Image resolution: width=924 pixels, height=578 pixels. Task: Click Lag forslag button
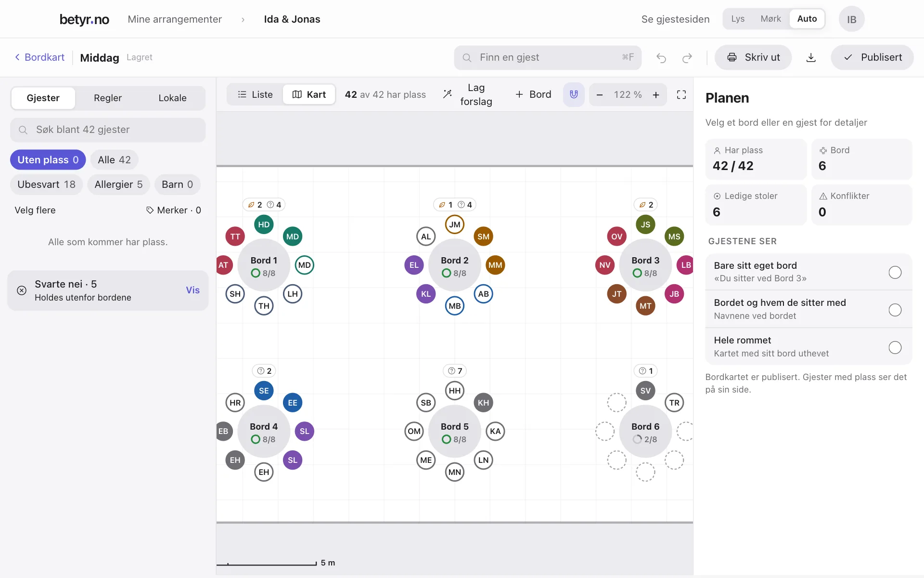click(468, 94)
